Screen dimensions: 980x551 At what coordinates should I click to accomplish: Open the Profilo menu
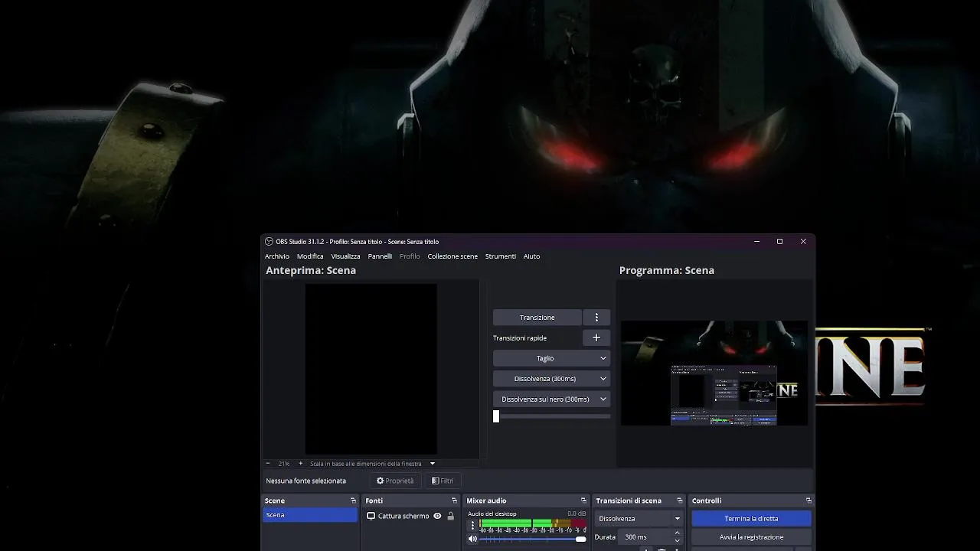coord(410,256)
